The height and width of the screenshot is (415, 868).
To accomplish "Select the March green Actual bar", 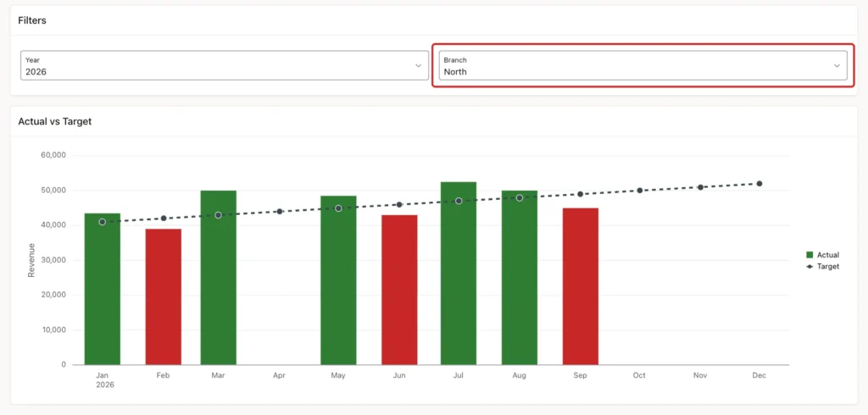I will [x=218, y=278].
